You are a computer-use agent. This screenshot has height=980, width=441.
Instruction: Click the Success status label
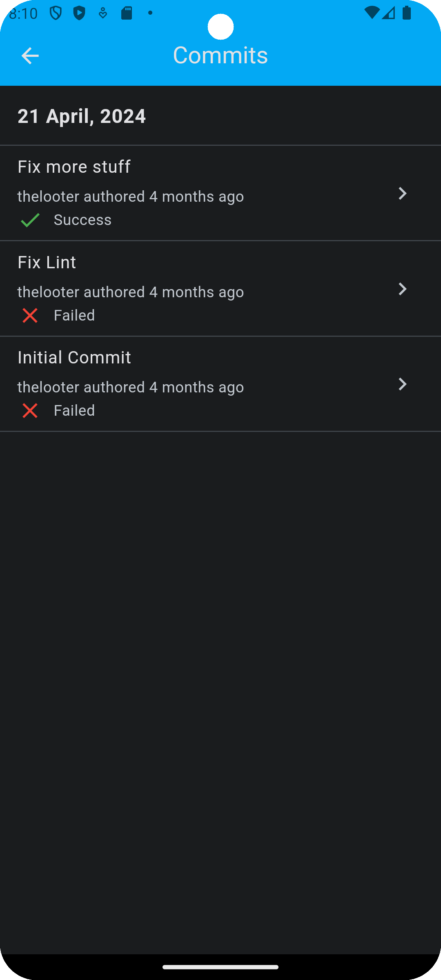(82, 220)
